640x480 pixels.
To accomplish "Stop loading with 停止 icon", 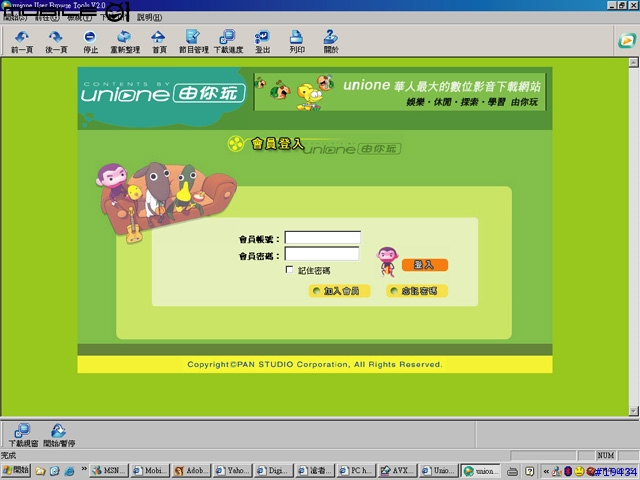I will (90, 42).
